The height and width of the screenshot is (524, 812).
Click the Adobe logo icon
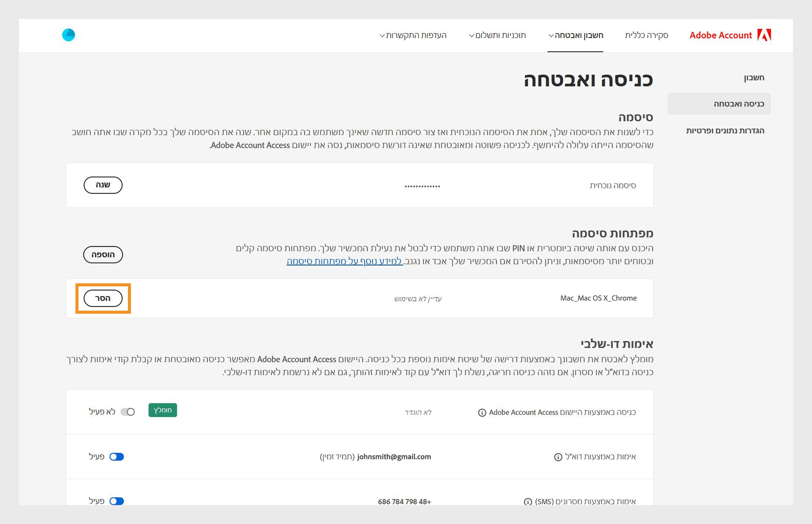pos(764,35)
